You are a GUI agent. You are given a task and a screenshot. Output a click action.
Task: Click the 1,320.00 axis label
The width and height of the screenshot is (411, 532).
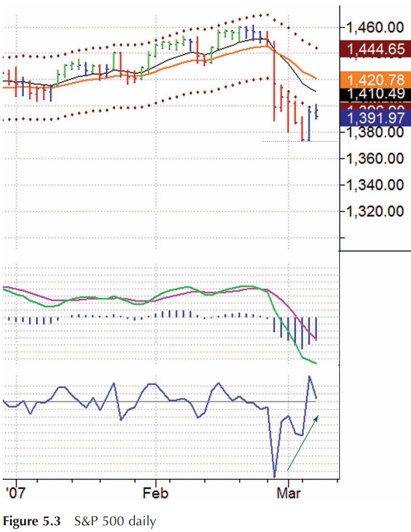tap(376, 211)
